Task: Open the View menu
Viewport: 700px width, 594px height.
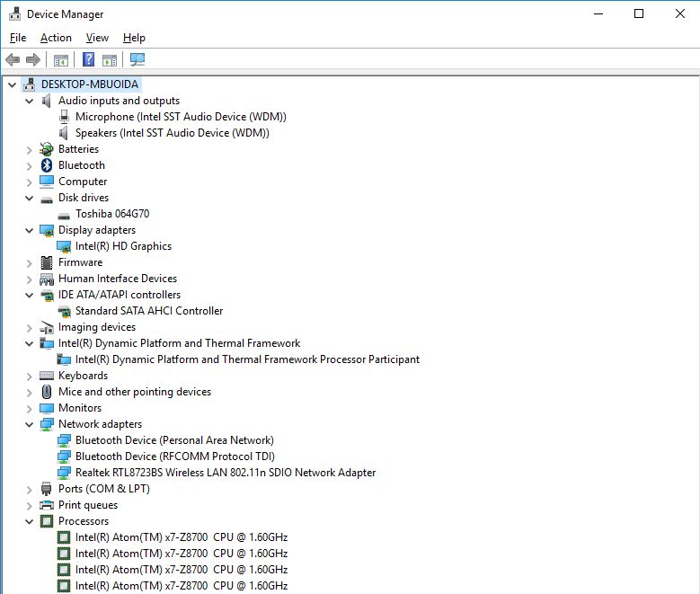Action: (97, 38)
